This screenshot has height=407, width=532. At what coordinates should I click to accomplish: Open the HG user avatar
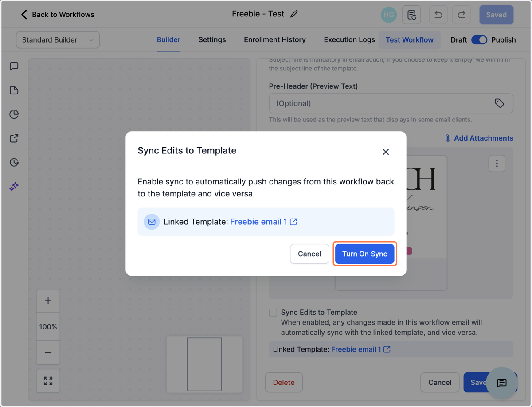point(389,15)
